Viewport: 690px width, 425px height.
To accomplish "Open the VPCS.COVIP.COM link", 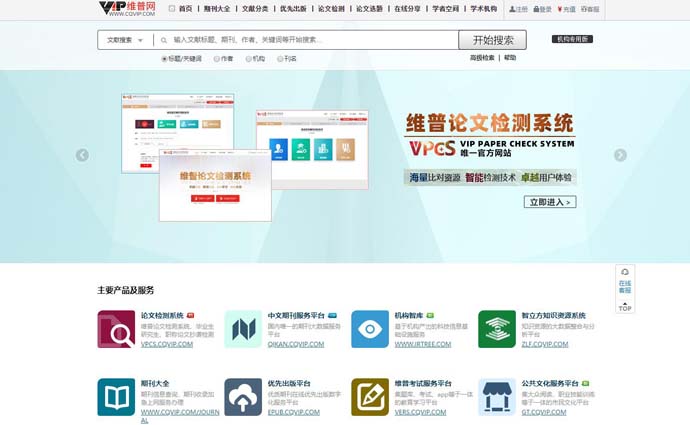I will [x=167, y=344].
